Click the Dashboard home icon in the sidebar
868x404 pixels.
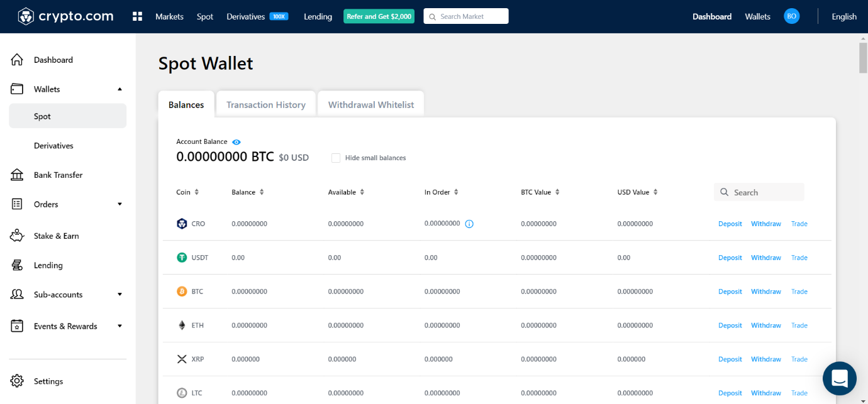(x=17, y=60)
